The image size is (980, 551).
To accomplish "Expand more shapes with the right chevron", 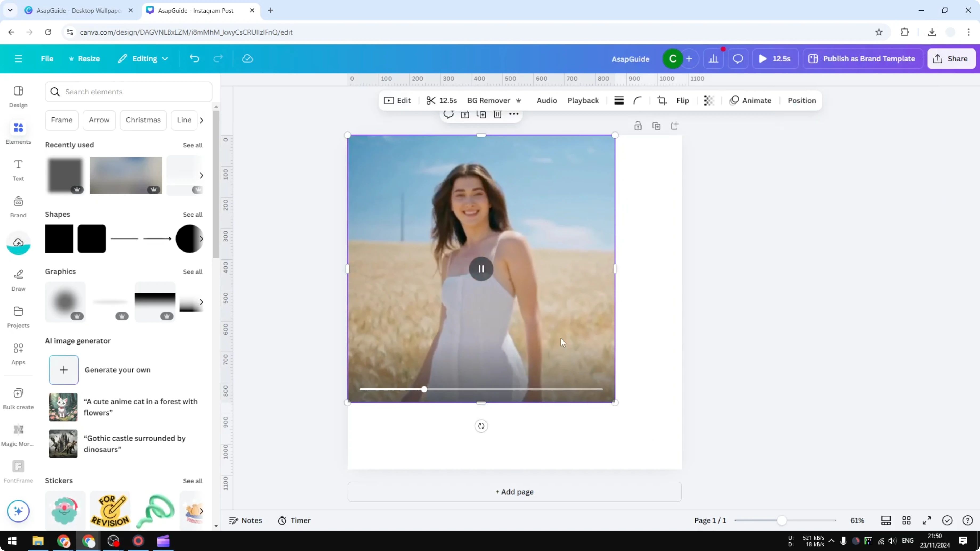I will [x=202, y=239].
